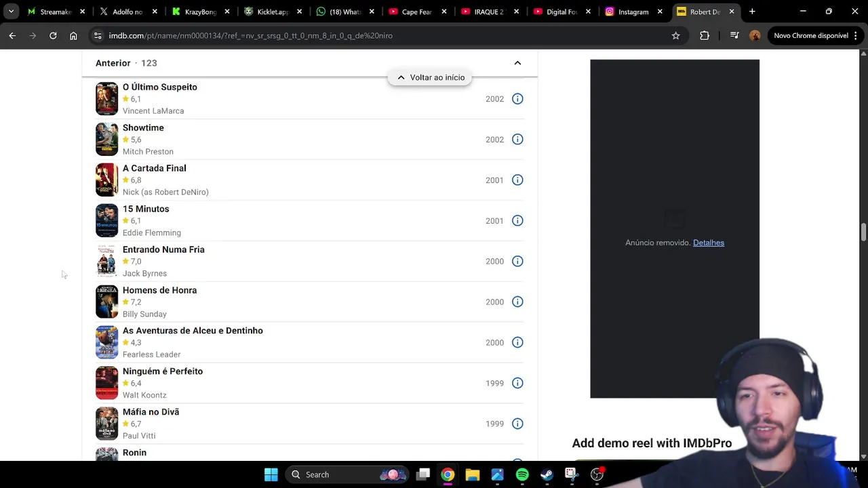Open As Aventuras de Alceu e Dentinho link
This screenshot has height=488, width=868.
(193, 331)
